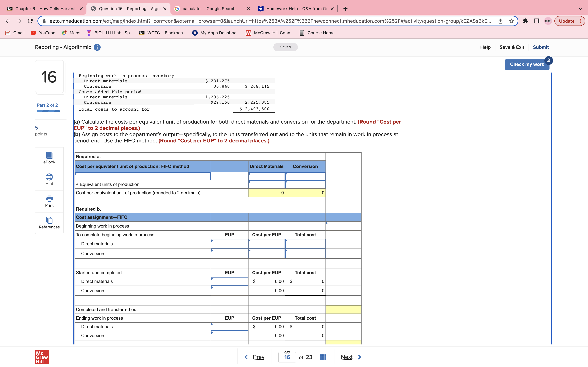Click the Part 2 progress bar
This screenshot has width=588, height=367.
48,111
